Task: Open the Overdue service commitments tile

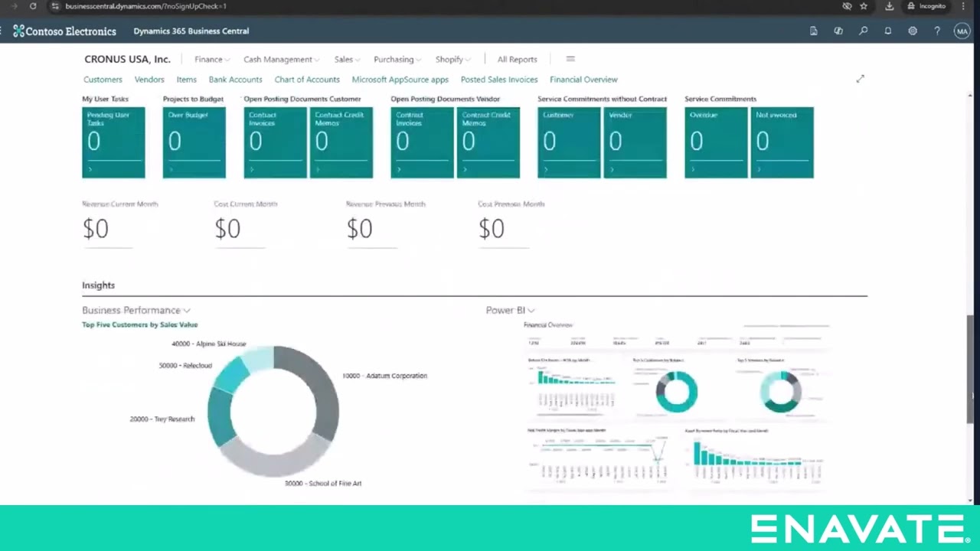Action: click(x=717, y=142)
